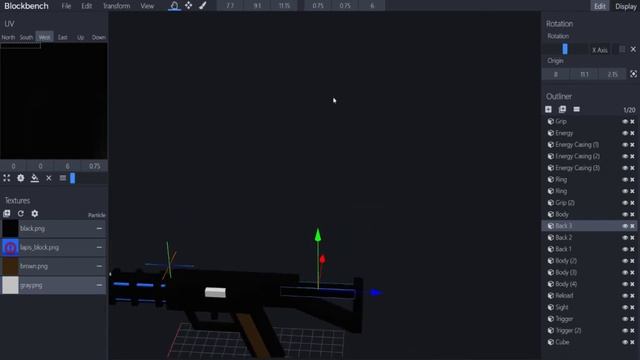Select the South face tab in UV

(x=26, y=37)
